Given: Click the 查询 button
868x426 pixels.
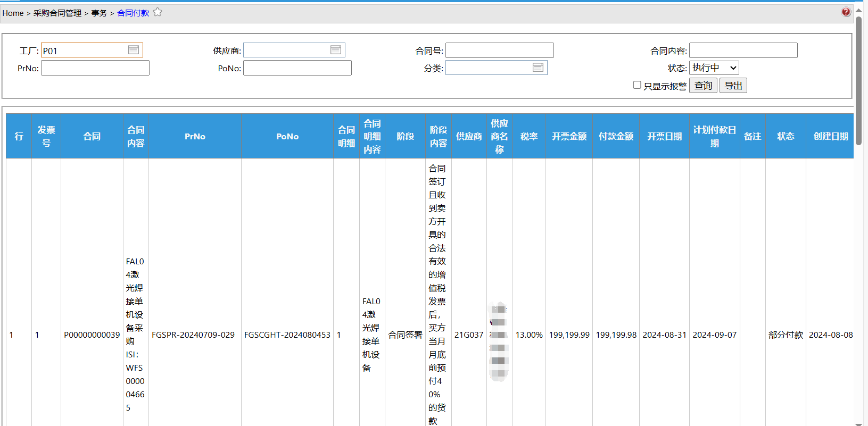Looking at the screenshot, I should (x=703, y=86).
